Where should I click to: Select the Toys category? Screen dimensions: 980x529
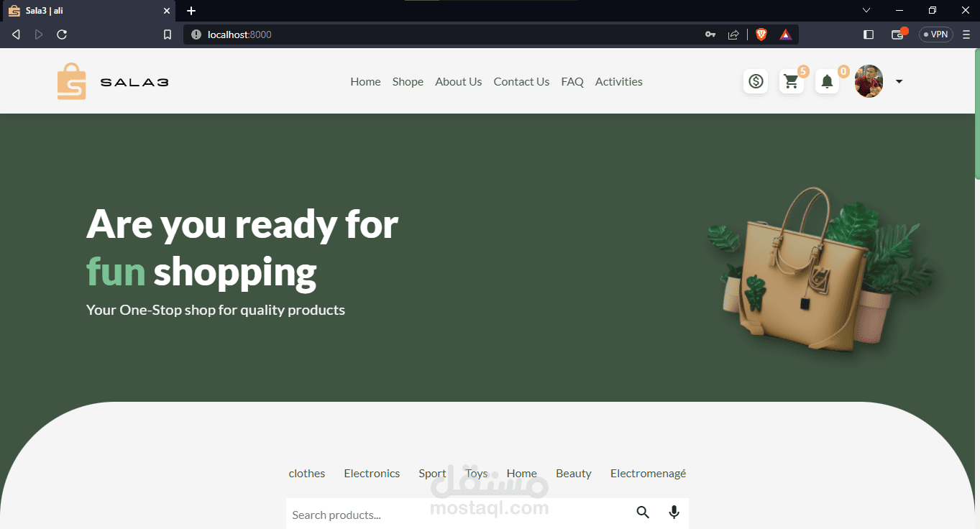click(x=476, y=473)
